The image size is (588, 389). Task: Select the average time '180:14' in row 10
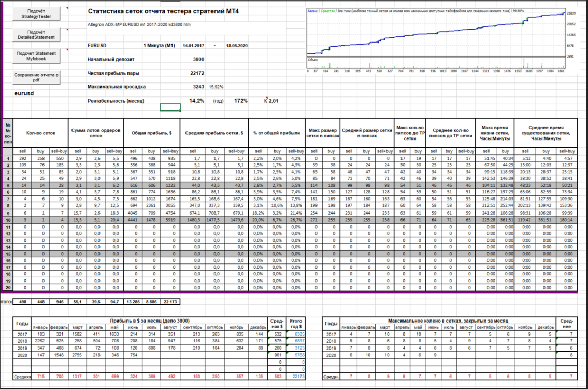pos(566,220)
